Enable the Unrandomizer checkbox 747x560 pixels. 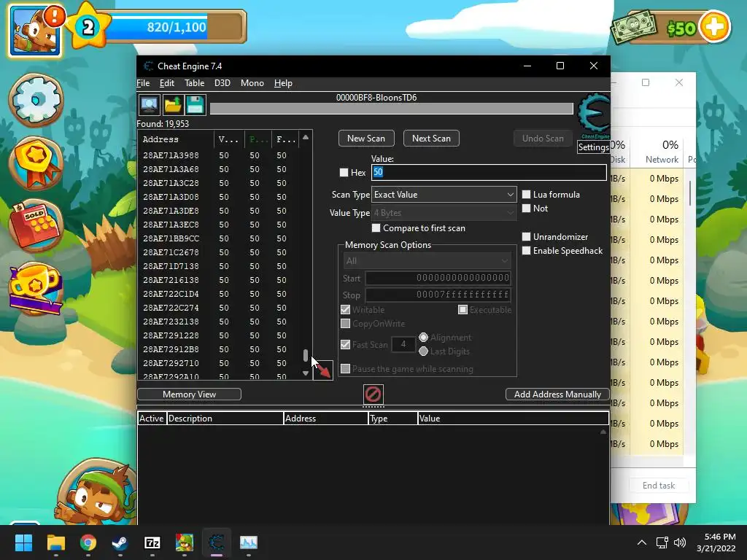point(526,237)
